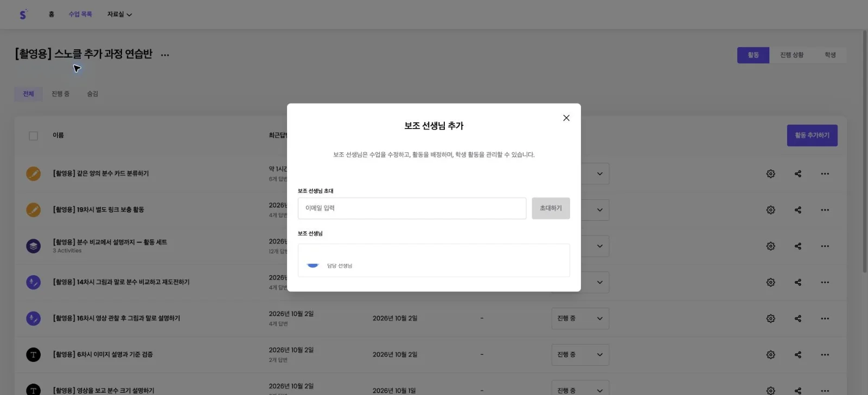Screen dimensions: 868x395
Task: Select the 진행 중 filter tab
Action: pyautogui.click(x=60, y=94)
